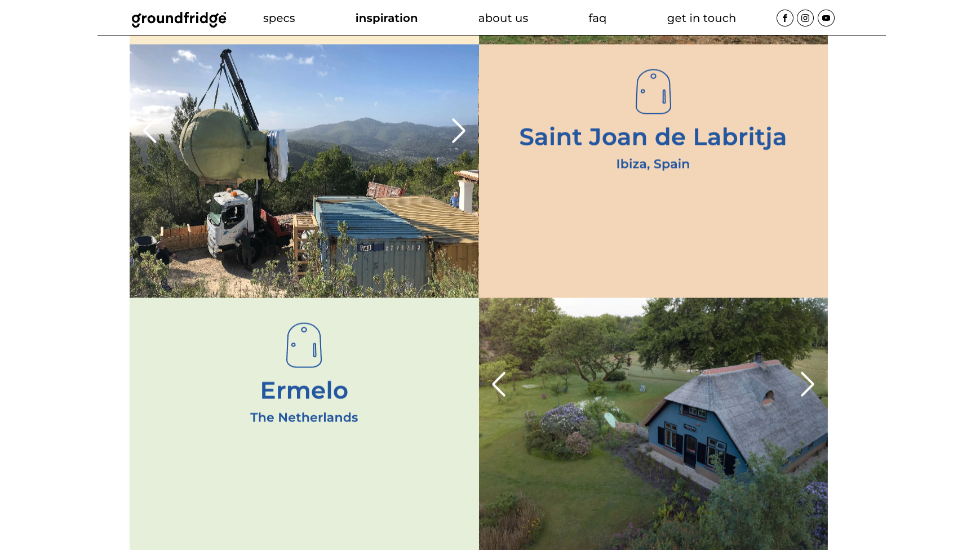Open the inspiration menu item
Viewport: 980px width, 551px height.
[387, 18]
